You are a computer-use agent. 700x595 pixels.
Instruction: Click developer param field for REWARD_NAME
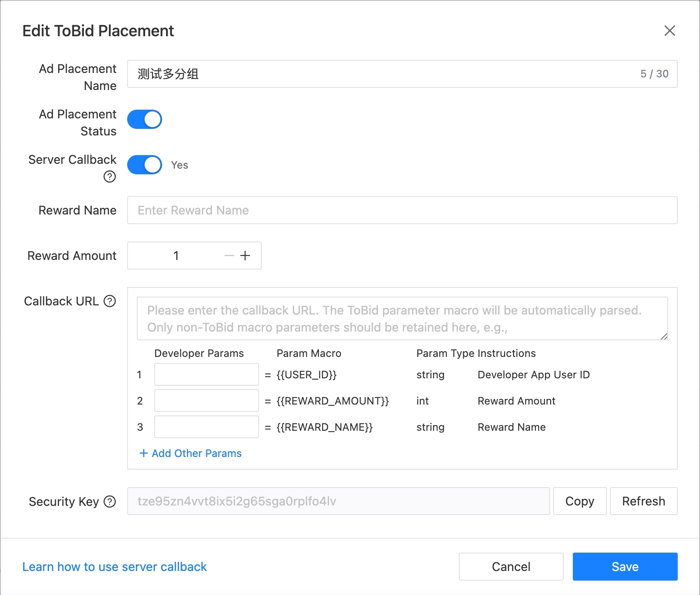point(206,427)
